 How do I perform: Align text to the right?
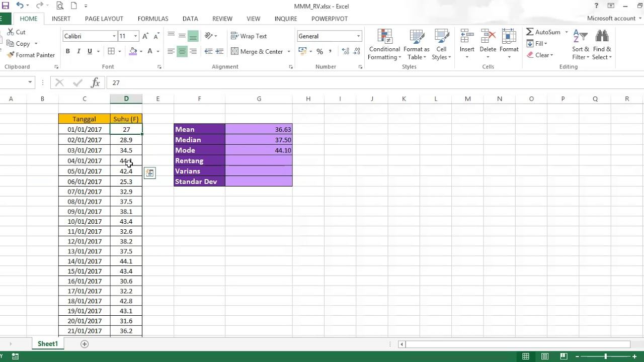point(193,51)
